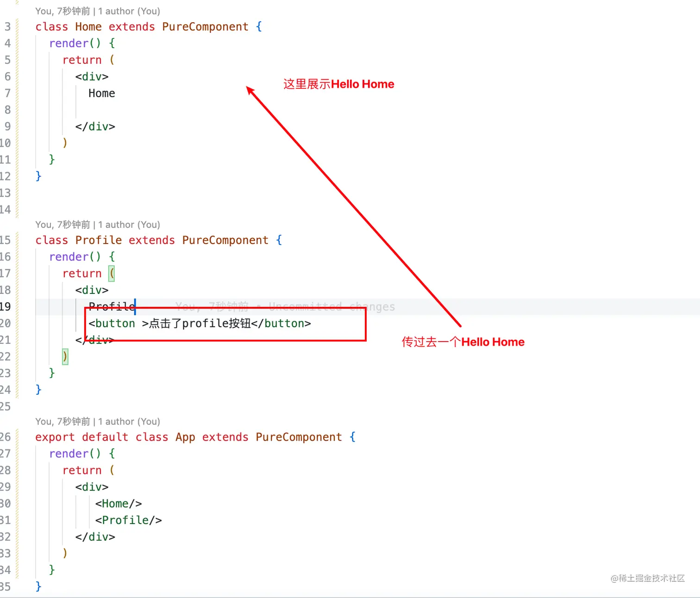Click the highlighted opening parenthesis on line 17
This screenshot has height=598, width=700.
[112, 274]
